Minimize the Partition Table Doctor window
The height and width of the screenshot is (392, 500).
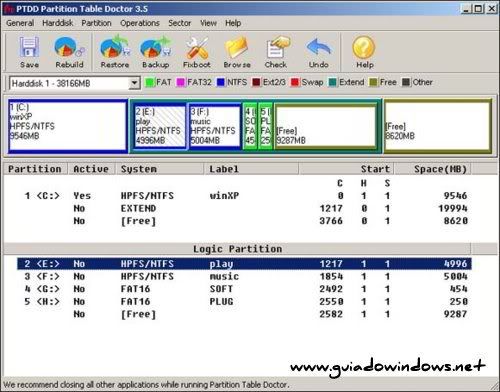(466, 9)
